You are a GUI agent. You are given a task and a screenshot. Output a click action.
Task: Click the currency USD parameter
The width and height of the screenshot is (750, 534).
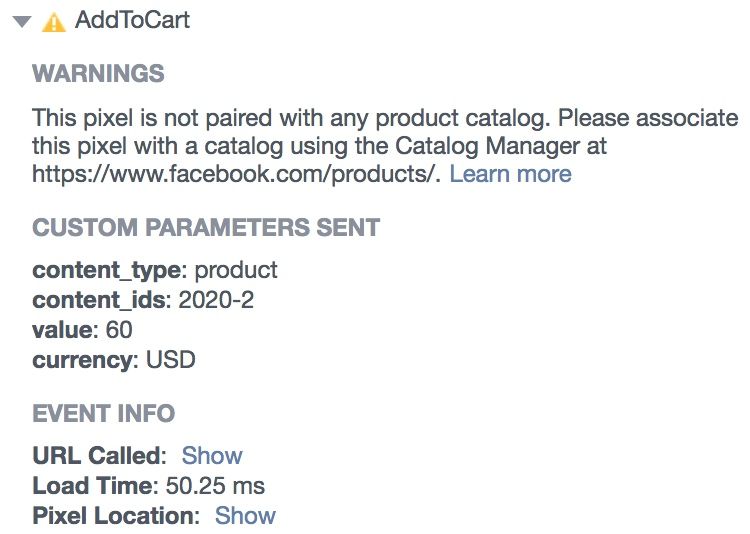tap(114, 360)
